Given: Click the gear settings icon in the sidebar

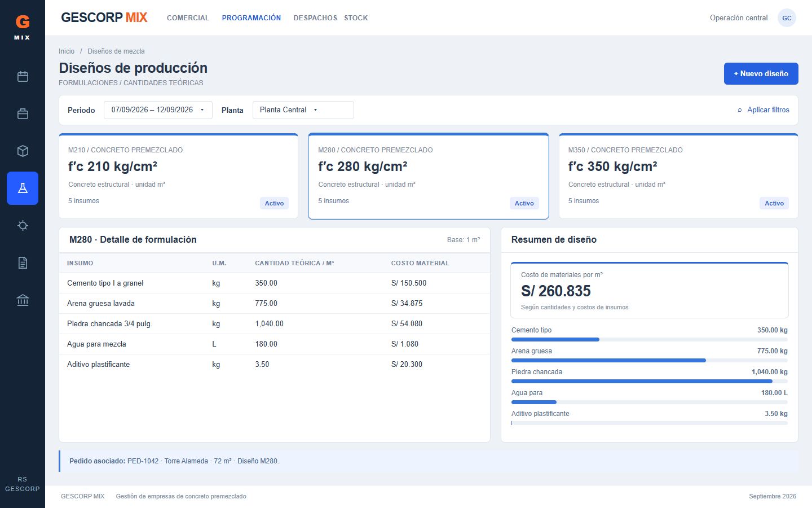Looking at the screenshot, I should [x=23, y=226].
